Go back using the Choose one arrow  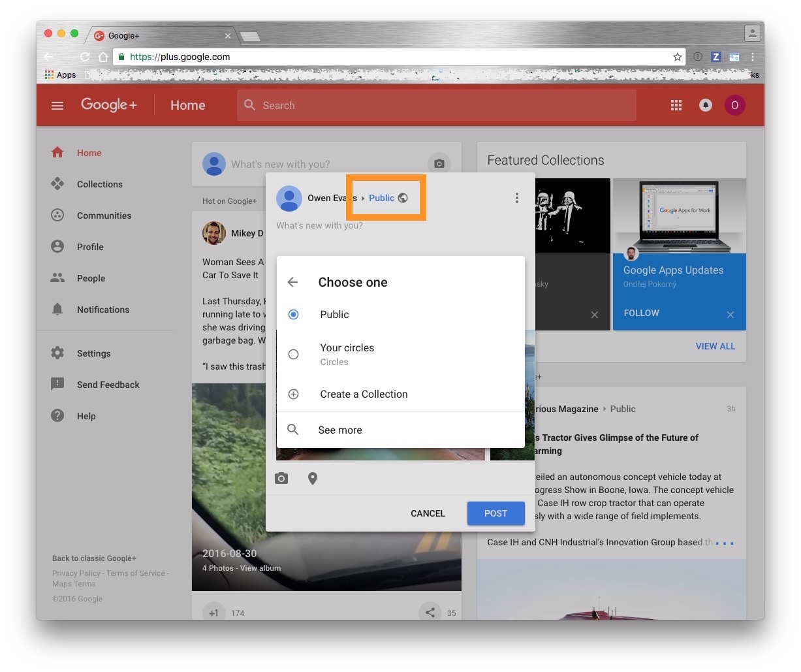[x=292, y=282]
